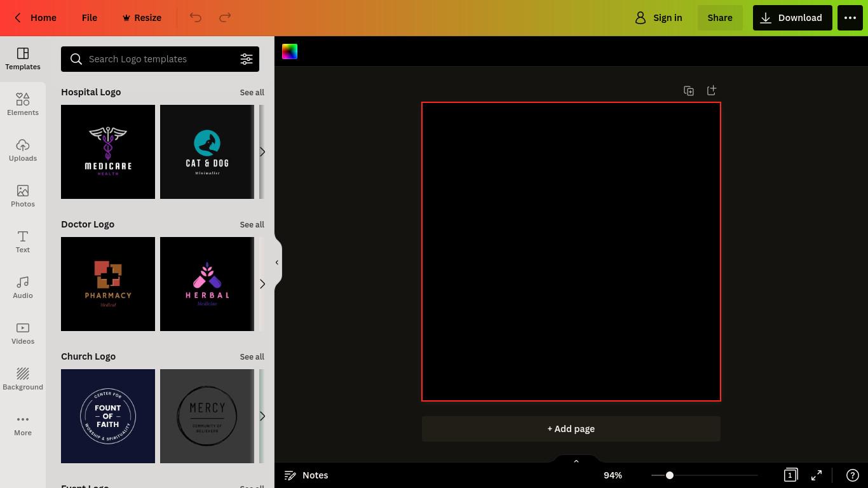
Task: Click the + Add page button
Action: [571, 429]
